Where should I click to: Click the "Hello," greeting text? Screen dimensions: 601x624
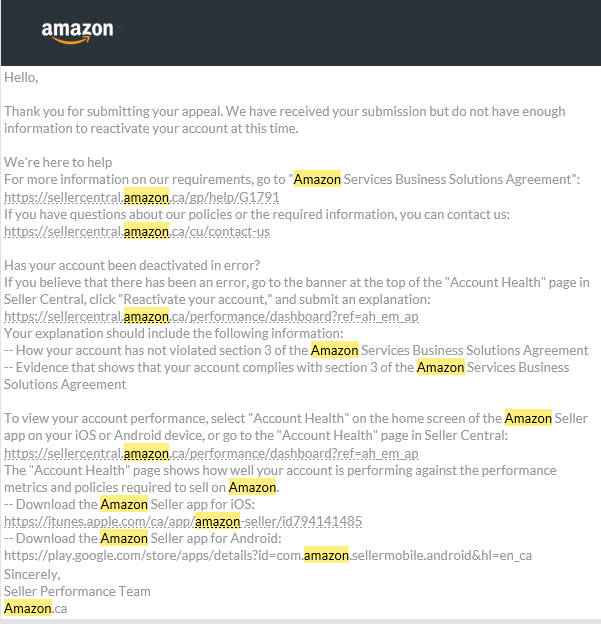[x=21, y=77]
